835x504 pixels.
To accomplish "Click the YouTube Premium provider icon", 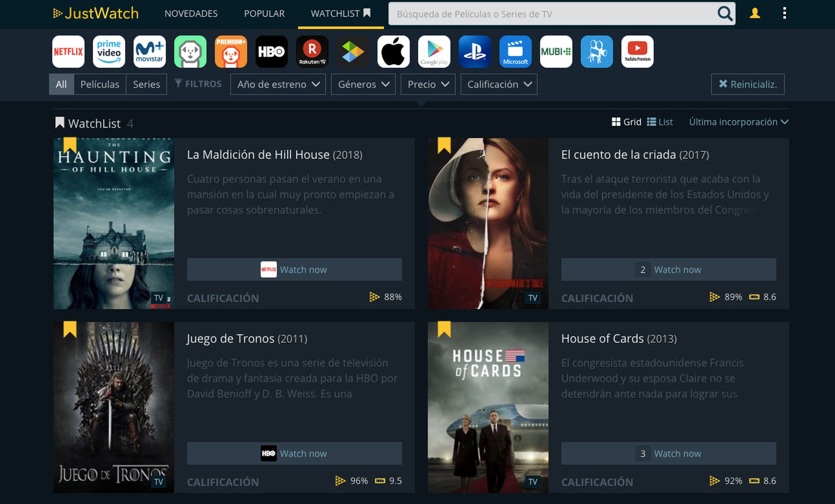I will point(637,52).
